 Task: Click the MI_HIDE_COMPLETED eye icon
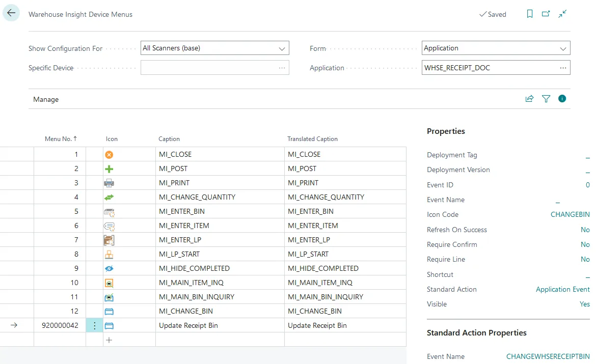click(109, 268)
